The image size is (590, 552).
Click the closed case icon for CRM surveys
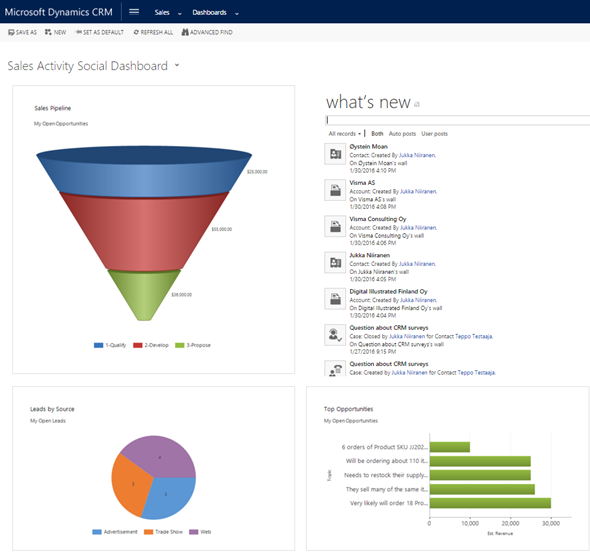coord(335,335)
